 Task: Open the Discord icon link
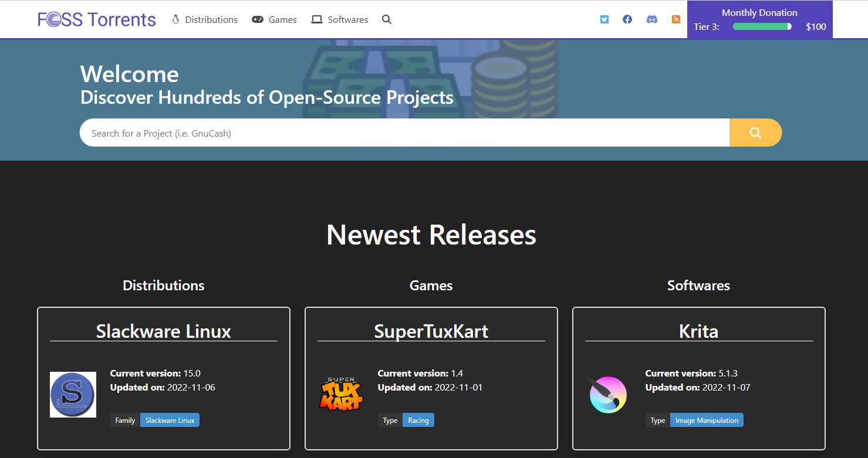[x=652, y=19]
